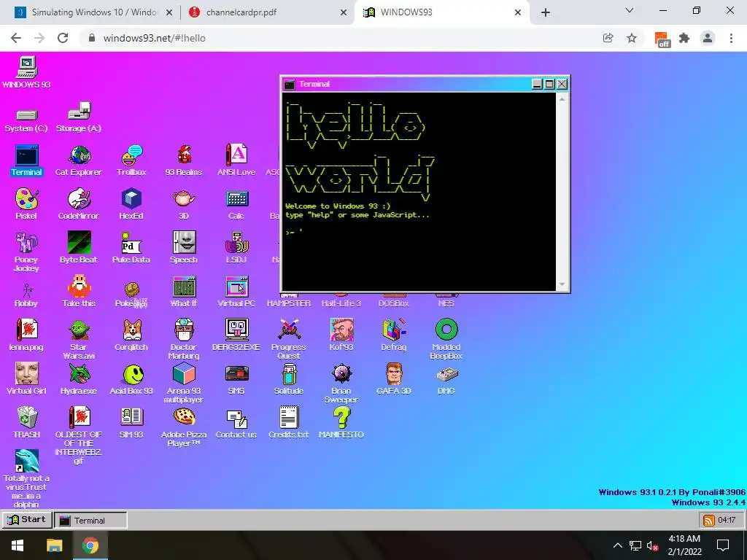Show hidden icons in Windows system tray
This screenshot has width=747, height=560.
pos(618,545)
